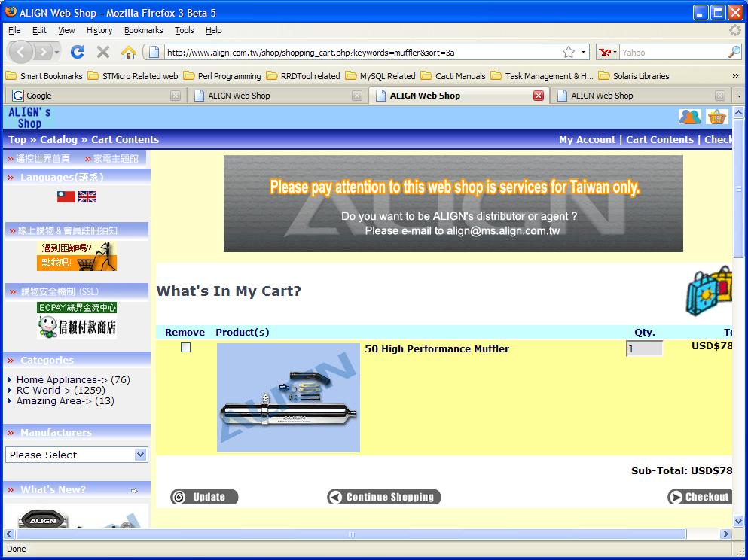Open the RRDTool related bookmark folder
The height and width of the screenshot is (560, 748).
[303, 76]
